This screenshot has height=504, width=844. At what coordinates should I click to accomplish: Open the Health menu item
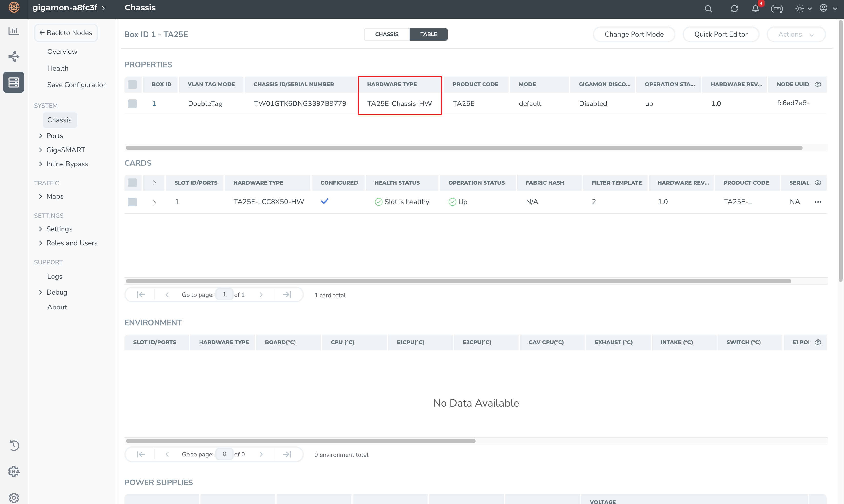58,68
